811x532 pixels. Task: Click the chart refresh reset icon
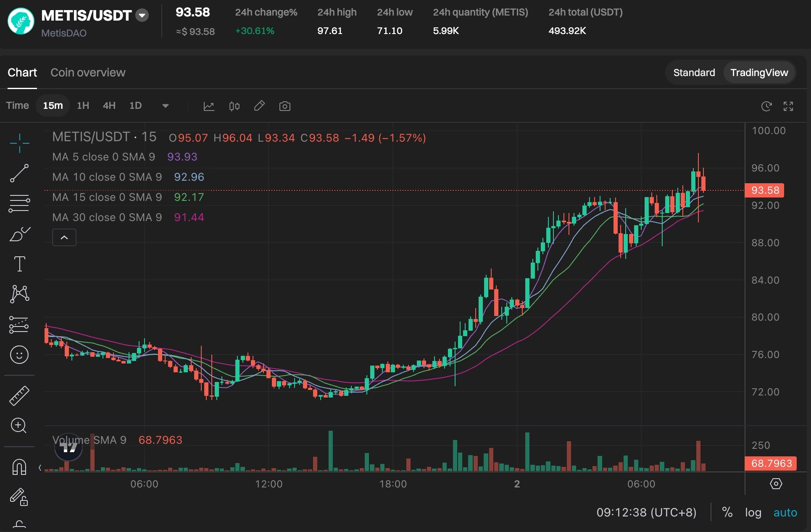click(766, 106)
